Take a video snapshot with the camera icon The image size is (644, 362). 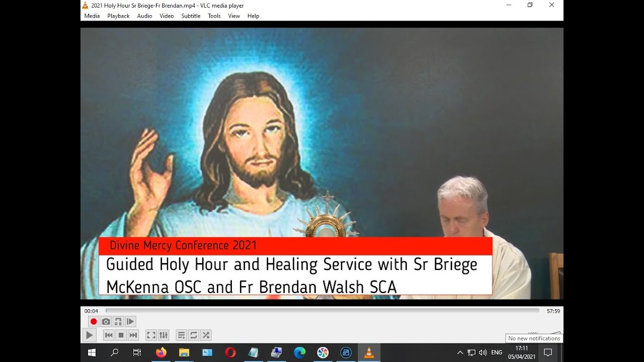click(106, 322)
